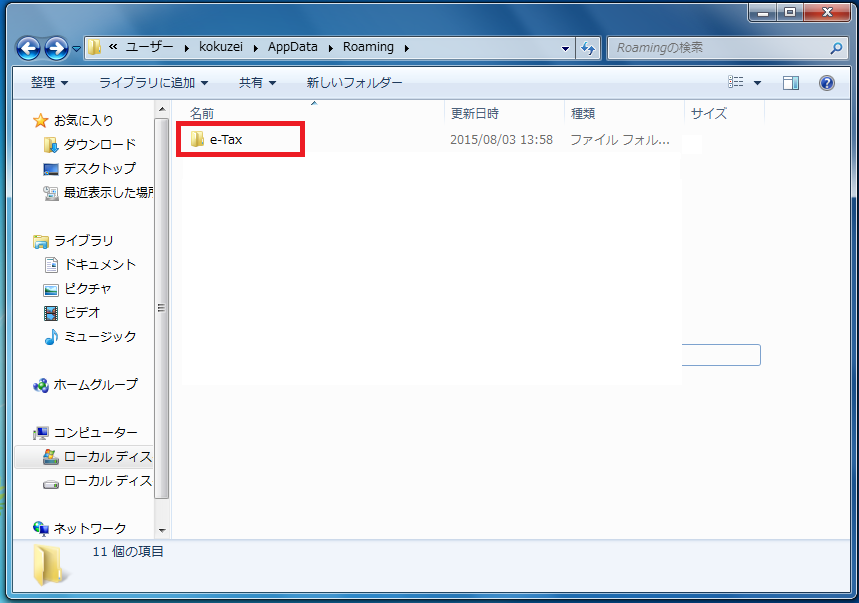Click the ミュージック note icon
This screenshot has height=603, width=859.
tap(51, 337)
